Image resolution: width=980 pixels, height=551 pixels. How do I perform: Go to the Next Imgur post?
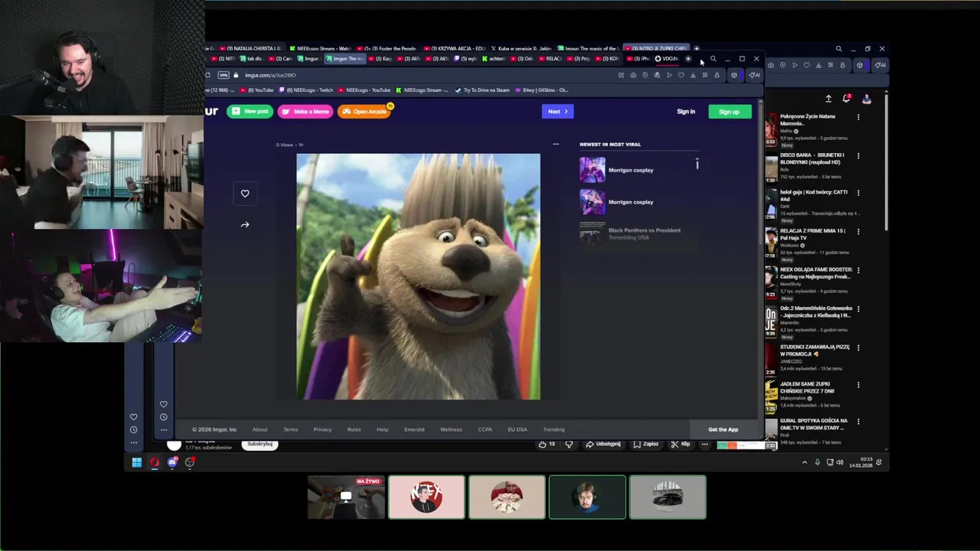(557, 112)
